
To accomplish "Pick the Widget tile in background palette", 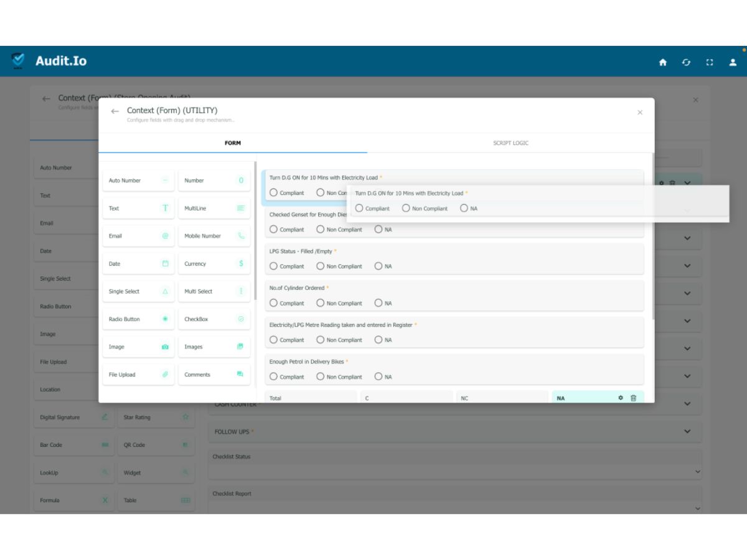I will pos(156,473).
